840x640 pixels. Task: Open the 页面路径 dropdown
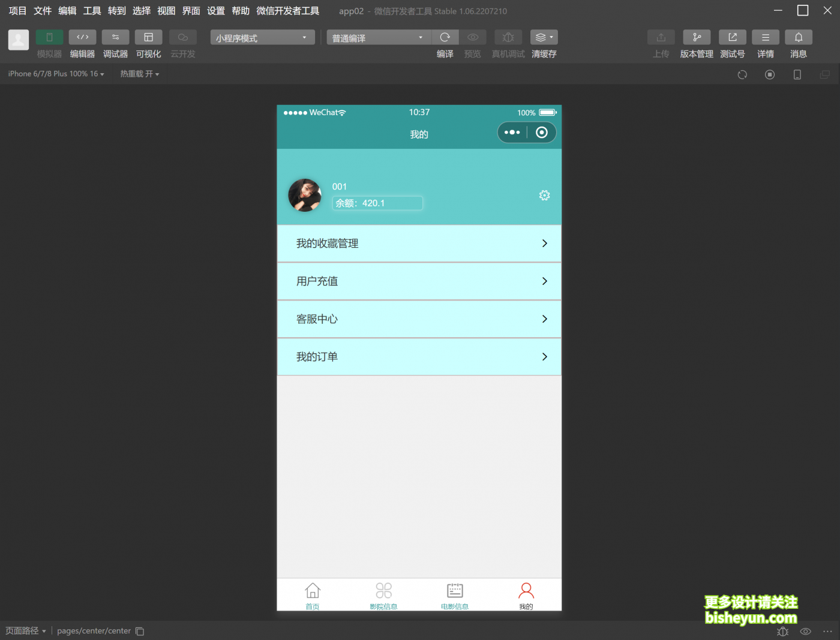tap(26, 631)
